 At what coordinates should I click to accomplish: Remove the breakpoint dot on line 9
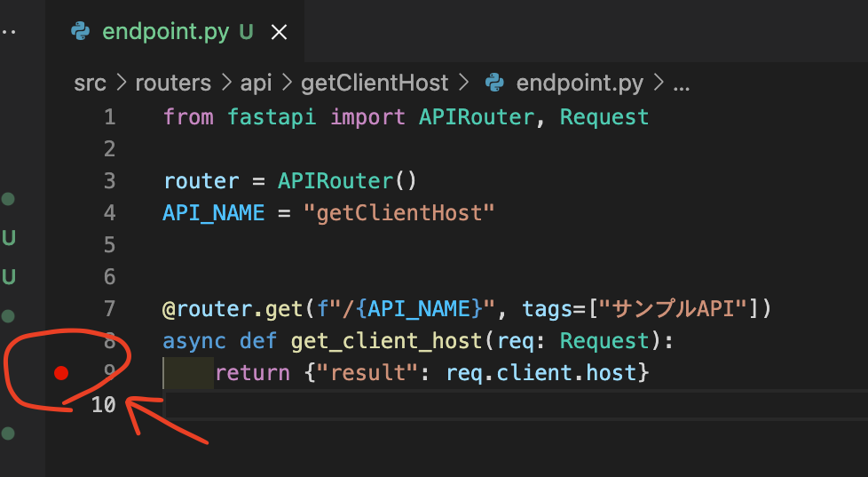pyautogui.click(x=61, y=373)
